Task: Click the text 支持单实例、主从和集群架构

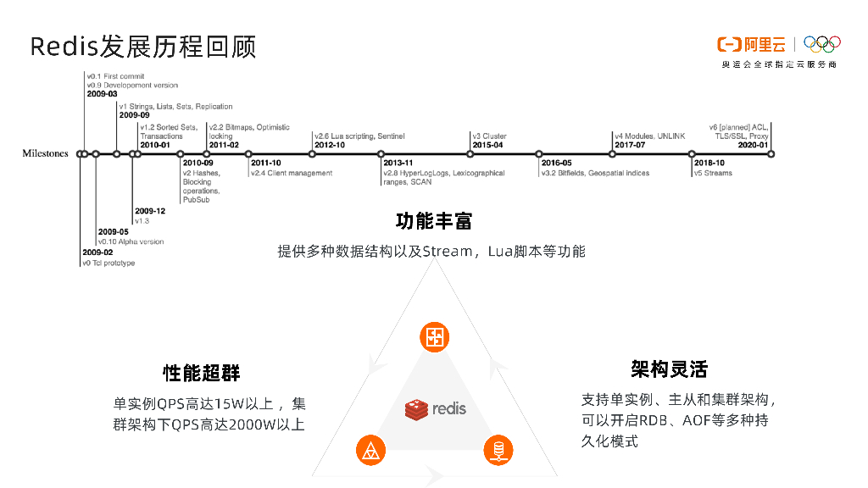Action: tap(675, 400)
